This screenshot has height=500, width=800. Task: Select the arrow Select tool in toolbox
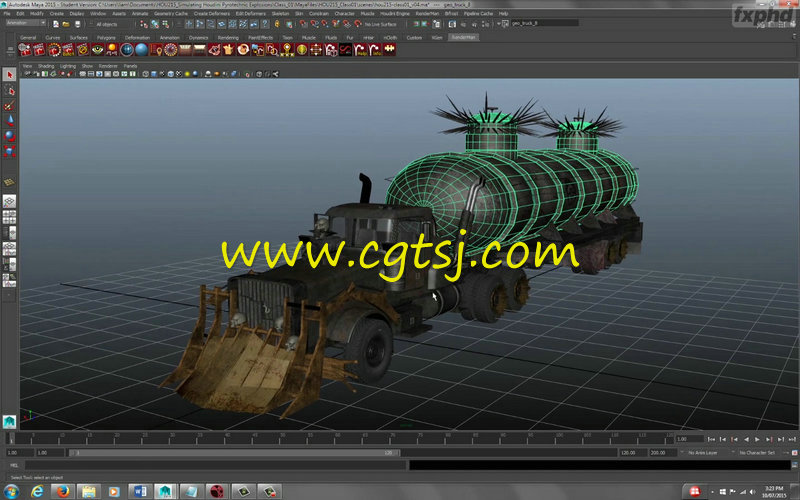pos(9,75)
